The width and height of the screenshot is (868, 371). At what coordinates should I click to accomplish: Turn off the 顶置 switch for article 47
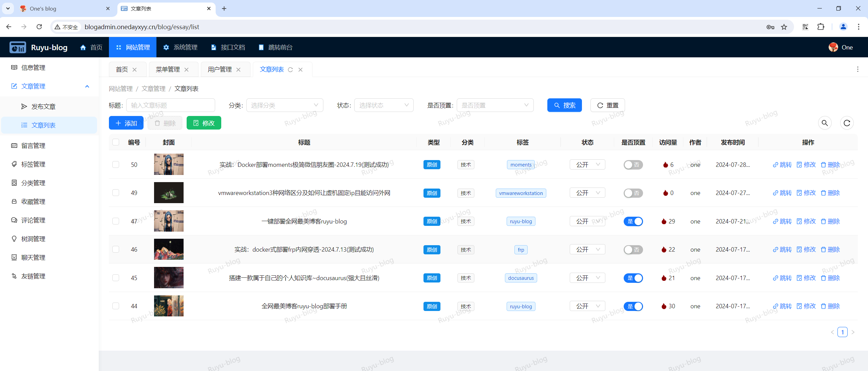click(x=633, y=221)
